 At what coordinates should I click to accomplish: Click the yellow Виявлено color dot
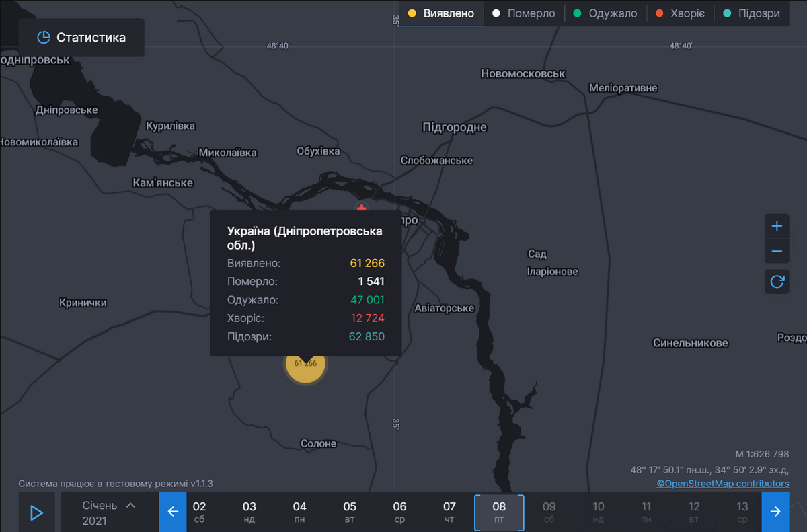412,13
